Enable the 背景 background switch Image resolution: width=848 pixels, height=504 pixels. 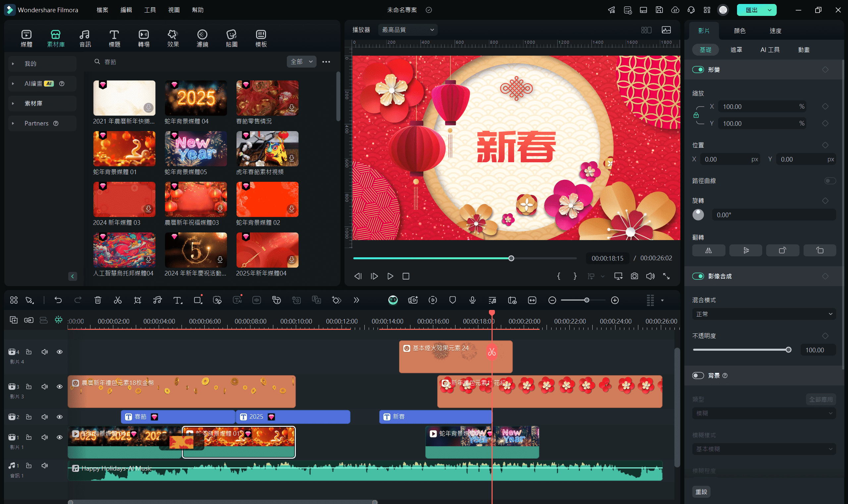click(698, 375)
